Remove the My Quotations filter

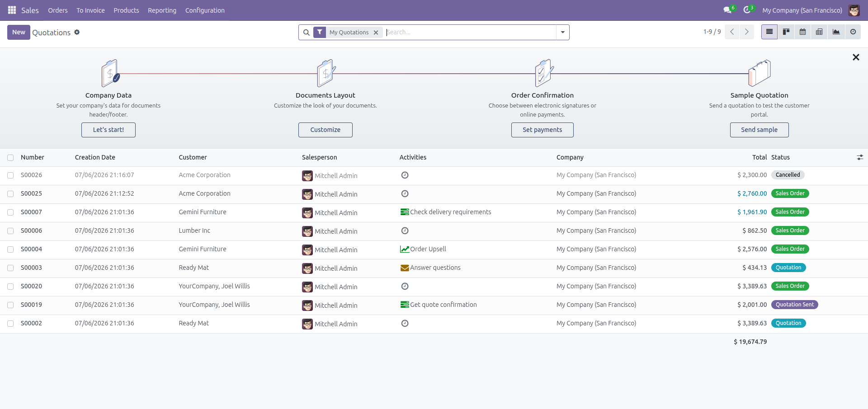pos(376,33)
